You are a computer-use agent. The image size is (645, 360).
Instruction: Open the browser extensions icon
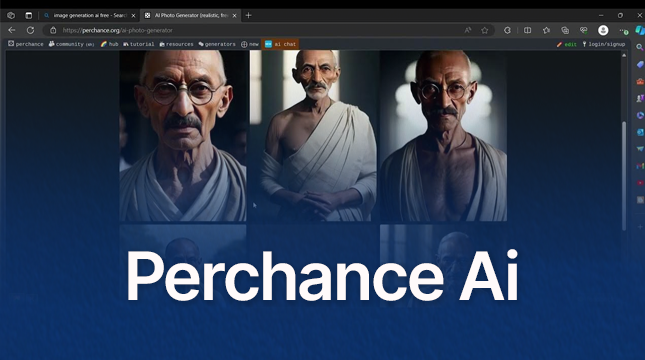pyautogui.click(x=507, y=30)
